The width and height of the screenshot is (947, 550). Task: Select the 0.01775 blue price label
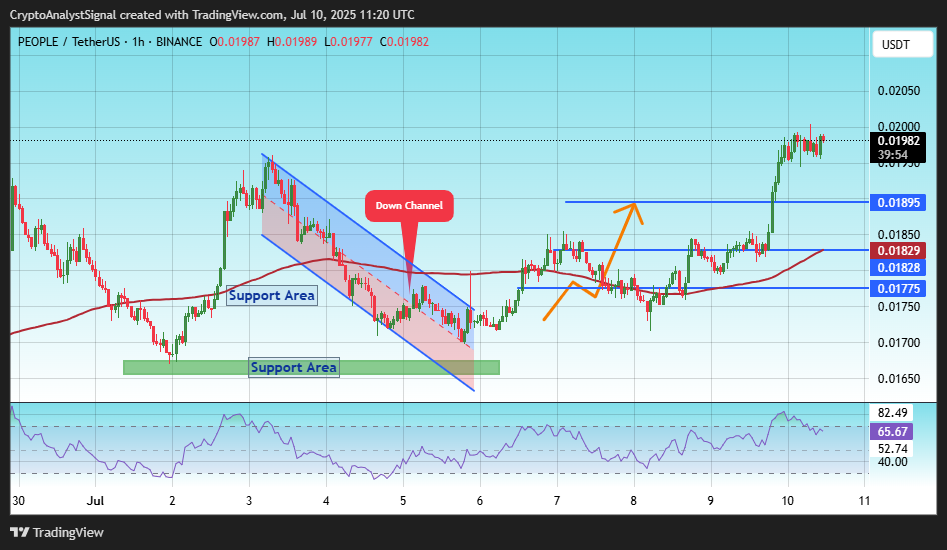(x=897, y=289)
